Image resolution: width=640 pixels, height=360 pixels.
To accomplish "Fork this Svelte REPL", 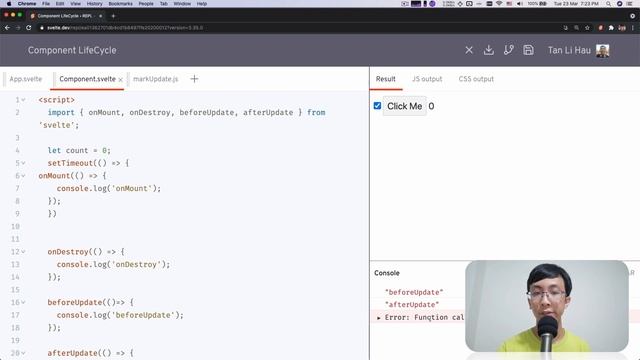I will point(509,50).
